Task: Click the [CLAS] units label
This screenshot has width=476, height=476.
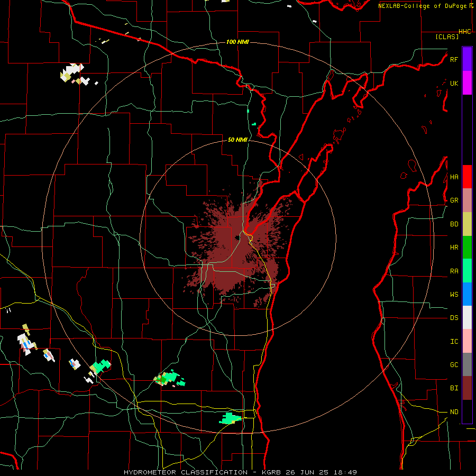Action: pyautogui.click(x=447, y=36)
